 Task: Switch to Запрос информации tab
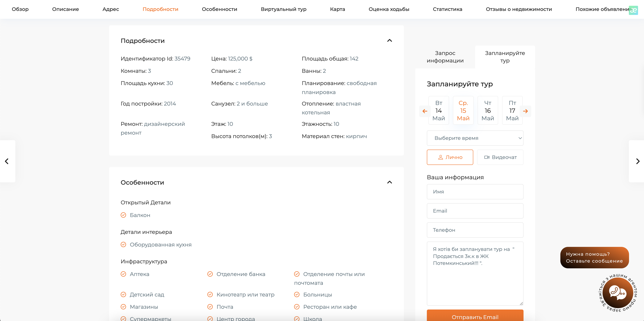pos(445,57)
